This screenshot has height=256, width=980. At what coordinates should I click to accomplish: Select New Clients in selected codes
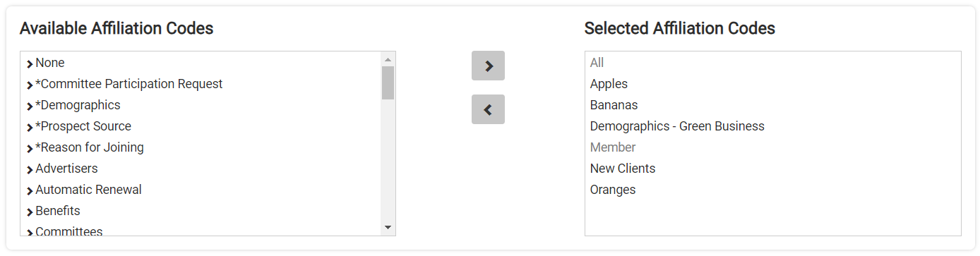pyautogui.click(x=623, y=169)
